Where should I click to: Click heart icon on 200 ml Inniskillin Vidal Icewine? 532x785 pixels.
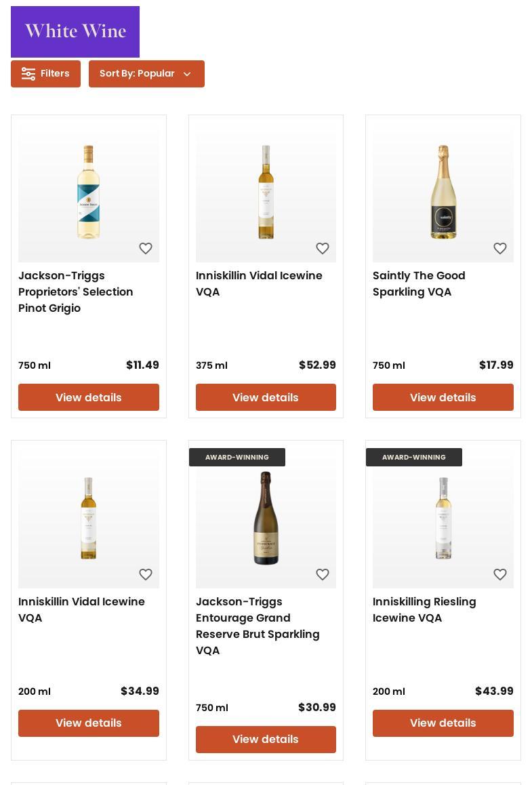point(145,574)
